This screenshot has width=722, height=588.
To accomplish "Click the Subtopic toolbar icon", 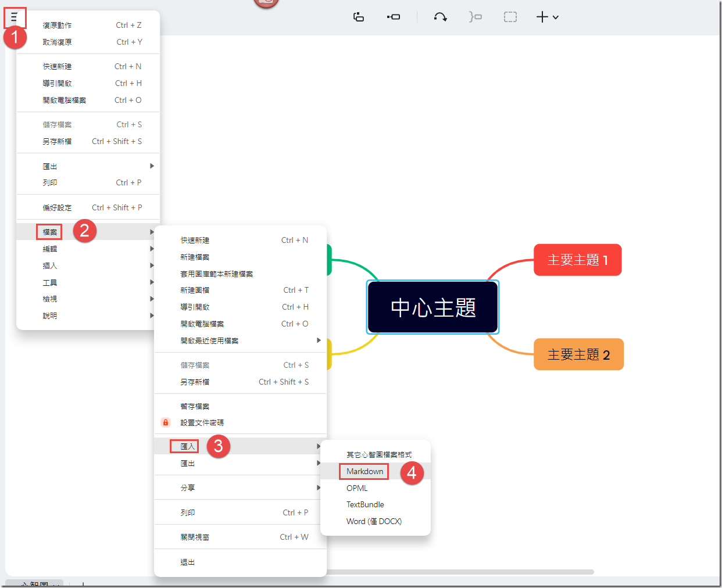I will click(394, 17).
